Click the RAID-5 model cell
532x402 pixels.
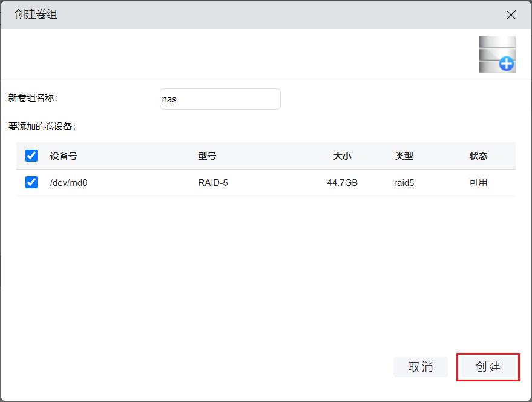click(x=213, y=182)
